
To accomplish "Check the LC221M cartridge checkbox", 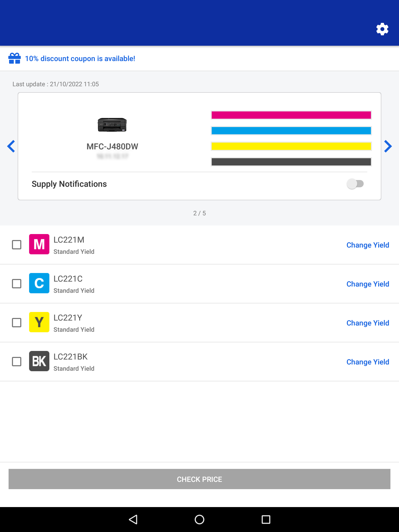I will click(x=17, y=245).
